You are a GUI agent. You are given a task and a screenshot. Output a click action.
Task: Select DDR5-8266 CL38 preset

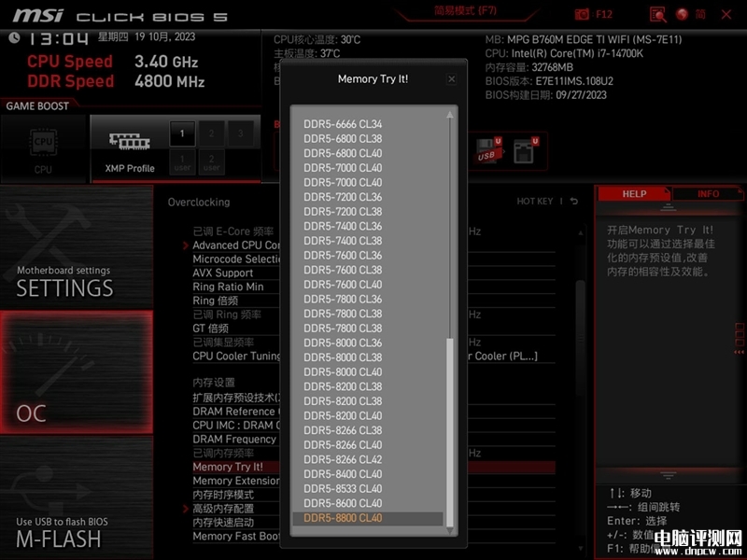click(x=343, y=430)
